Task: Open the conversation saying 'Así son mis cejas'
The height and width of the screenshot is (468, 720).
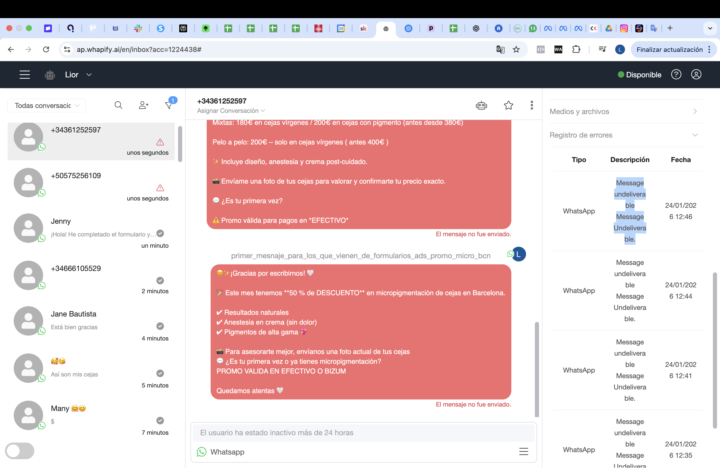Action: point(91,372)
